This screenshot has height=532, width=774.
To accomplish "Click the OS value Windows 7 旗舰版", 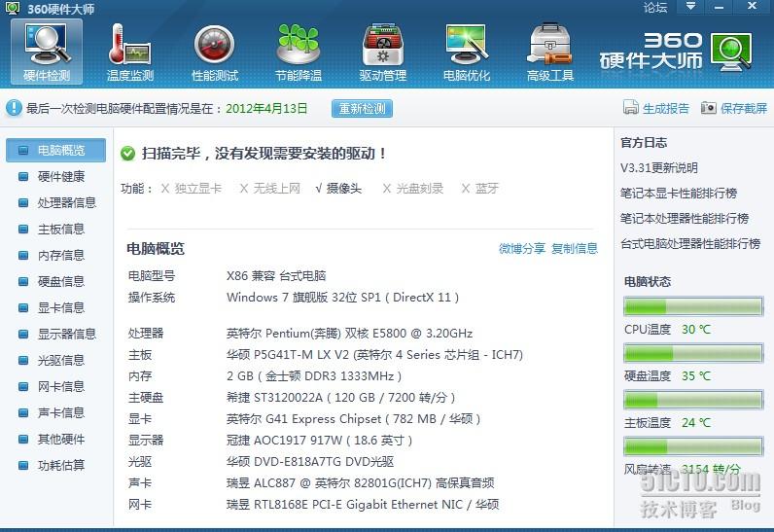I will coord(342,297).
